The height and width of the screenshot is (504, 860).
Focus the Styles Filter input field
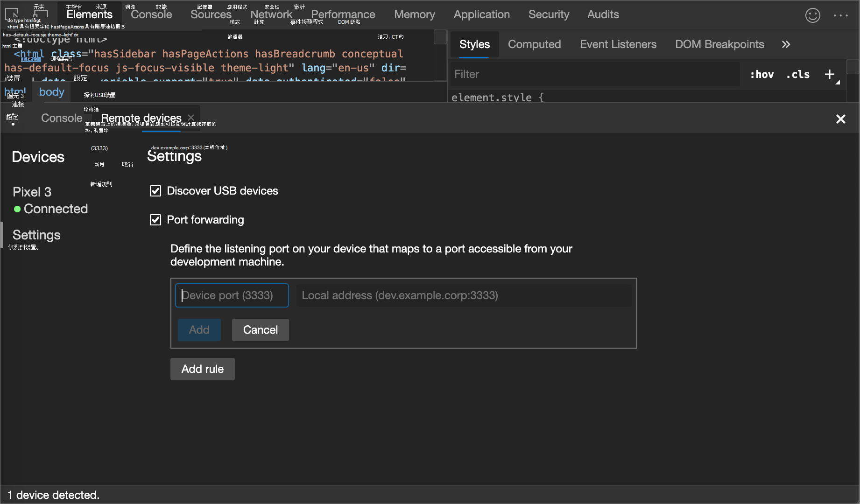[595, 74]
